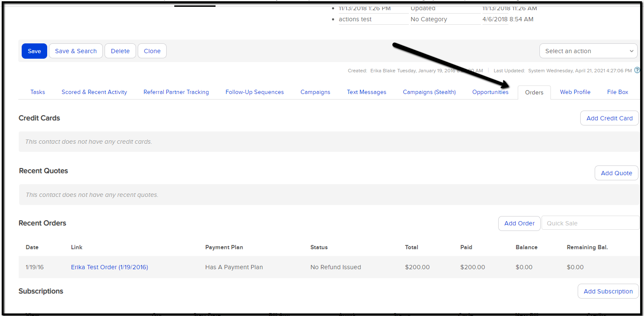Image resolution: width=644 pixels, height=316 pixels.
Task: Click the 1/19/16 order date cell
Action: 34,267
